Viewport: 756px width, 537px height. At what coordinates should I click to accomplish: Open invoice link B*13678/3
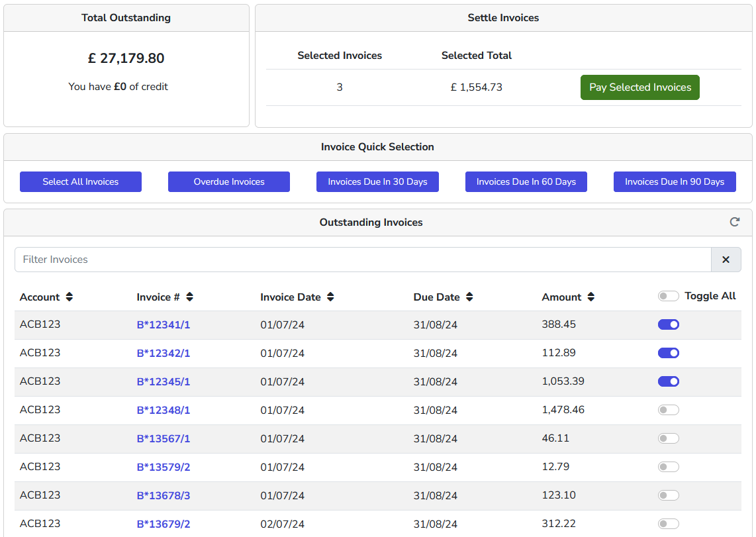pyautogui.click(x=164, y=495)
